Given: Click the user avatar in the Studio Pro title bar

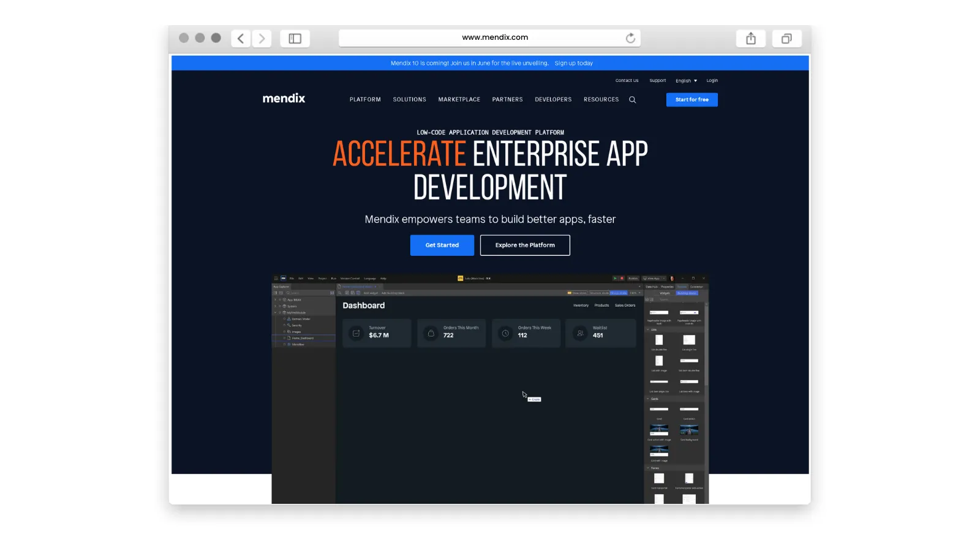Looking at the screenshot, I should click(672, 279).
